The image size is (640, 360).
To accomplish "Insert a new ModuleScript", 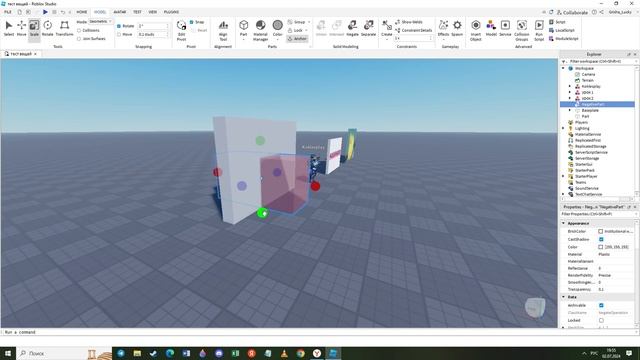I will click(564, 39).
